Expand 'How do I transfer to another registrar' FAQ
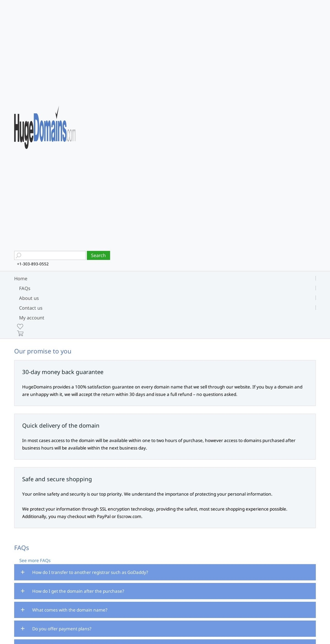The height and width of the screenshot is (644, 330). click(x=90, y=573)
